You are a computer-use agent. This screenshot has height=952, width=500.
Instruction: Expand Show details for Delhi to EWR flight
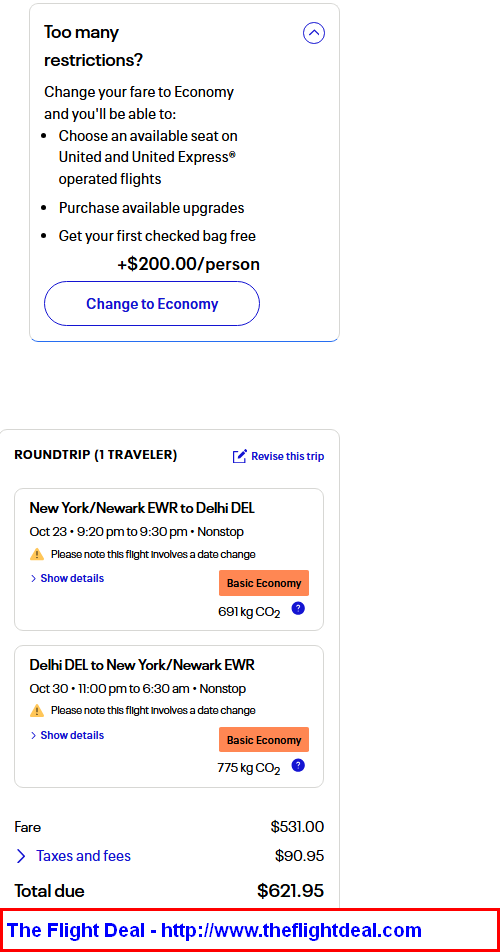tap(67, 735)
